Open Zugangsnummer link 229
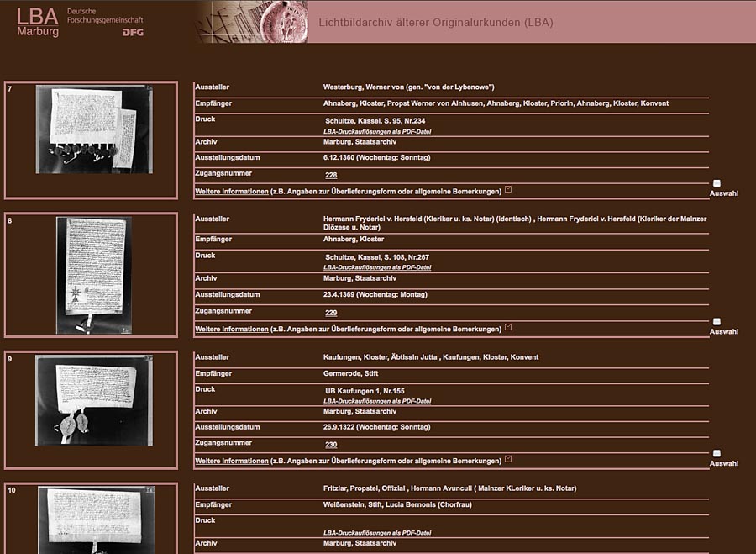The height and width of the screenshot is (554, 756). click(331, 313)
